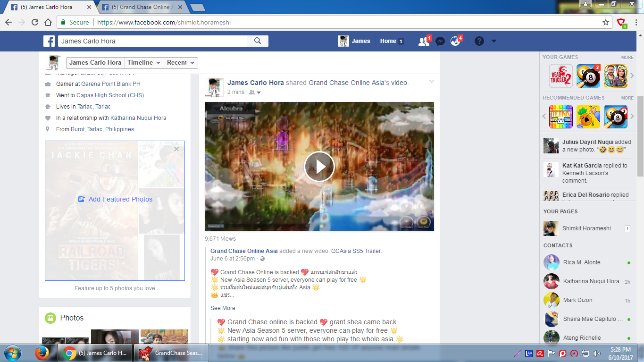The width and height of the screenshot is (644, 362).
Task: Open Garena Point Blank PH link
Action: [x=111, y=84]
